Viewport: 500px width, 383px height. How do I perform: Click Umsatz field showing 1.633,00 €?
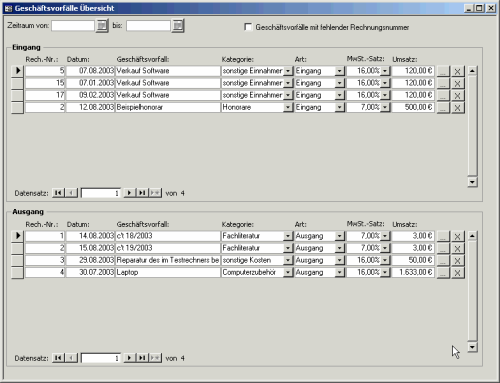click(x=413, y=273)
